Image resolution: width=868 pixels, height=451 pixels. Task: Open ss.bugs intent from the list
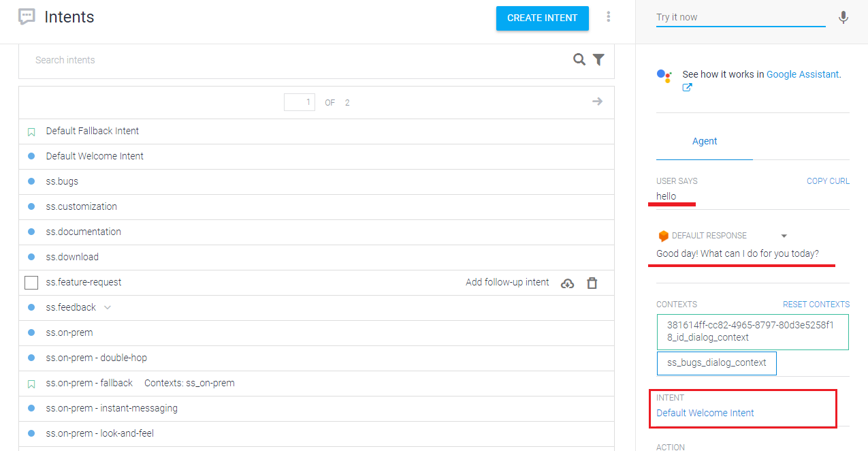[x=62, y=181]
